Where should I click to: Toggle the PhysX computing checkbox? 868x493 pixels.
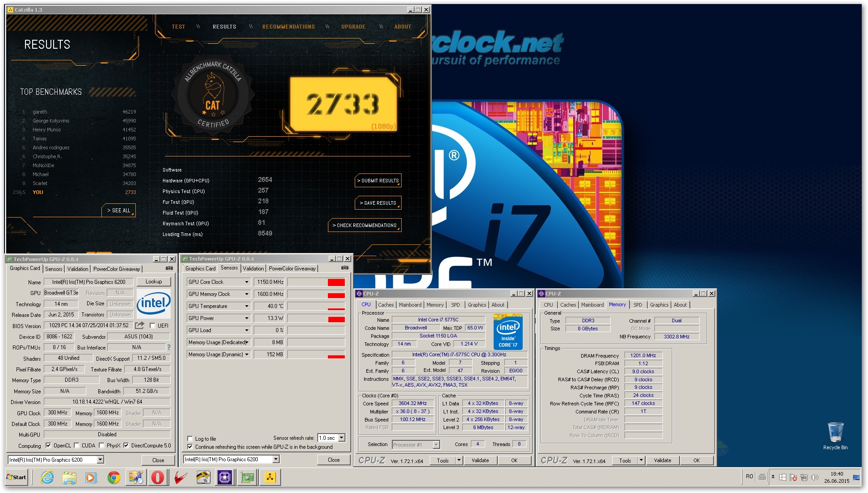coord(101,446)
